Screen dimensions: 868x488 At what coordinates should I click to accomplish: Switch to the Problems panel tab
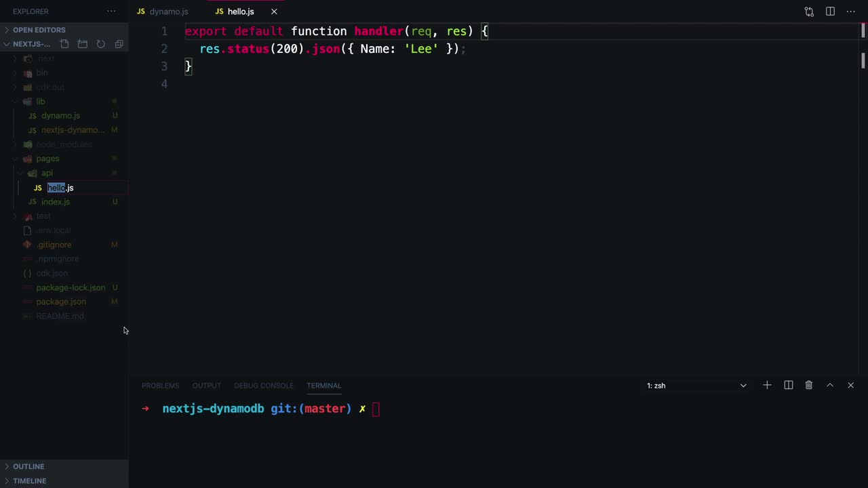[160, 386]
